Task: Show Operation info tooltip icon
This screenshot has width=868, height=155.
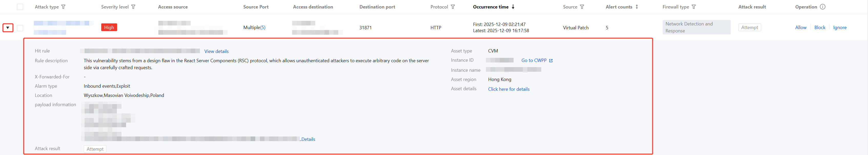Action: (822, 7)
